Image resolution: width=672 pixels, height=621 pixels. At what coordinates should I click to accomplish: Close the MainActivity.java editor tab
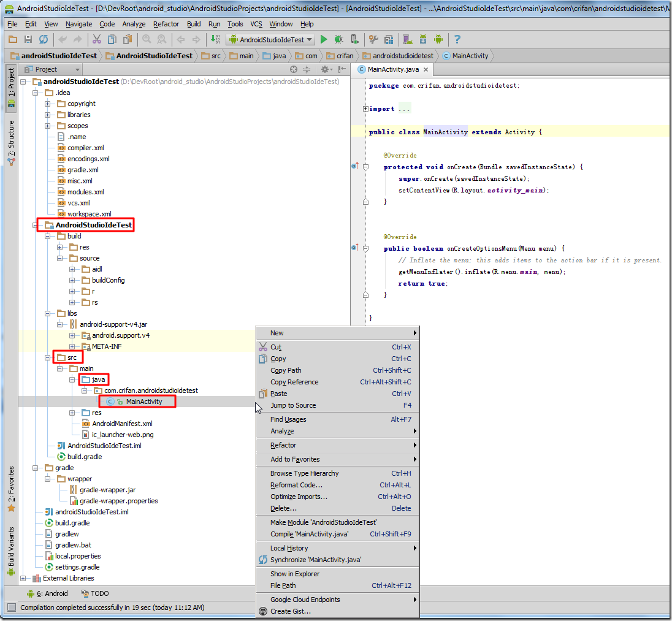(x=427, y=70)
